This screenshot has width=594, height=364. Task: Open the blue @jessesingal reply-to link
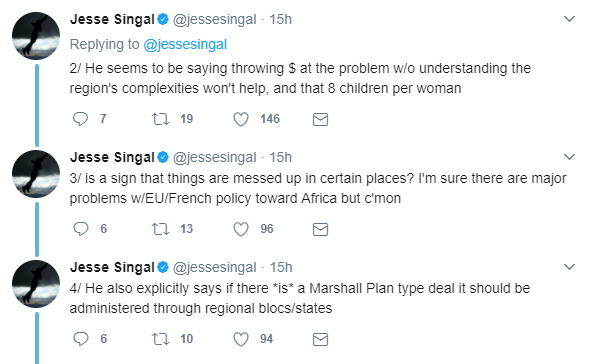tap(185, 45)
